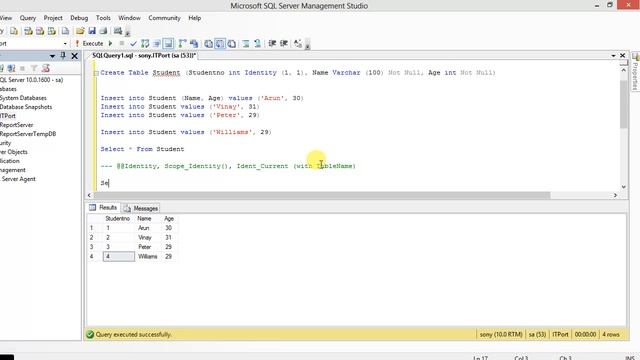The height and width of the screenshot is (360, 640).
Task: Toggle IntelliSense Enabled toolbar button
Action: [168, 43]
